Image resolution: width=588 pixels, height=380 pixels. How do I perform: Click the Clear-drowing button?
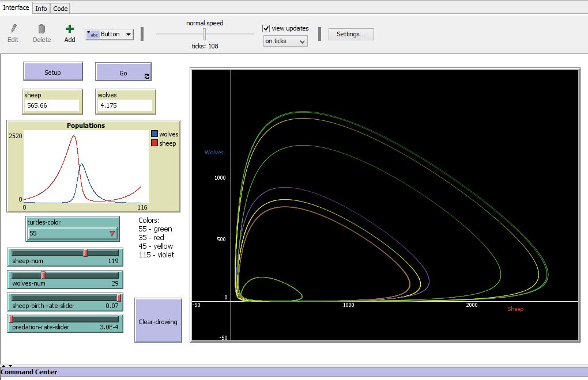pyautogui.click(x=158, y=320)
